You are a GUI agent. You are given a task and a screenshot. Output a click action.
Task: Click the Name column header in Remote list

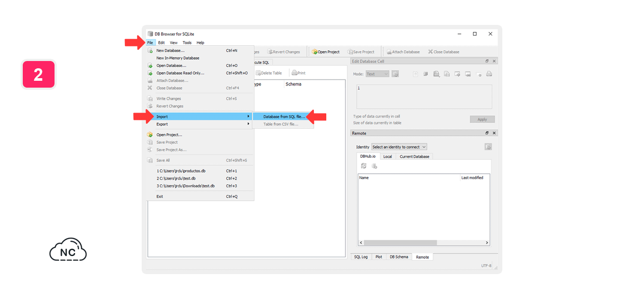(x=409, y=178)
